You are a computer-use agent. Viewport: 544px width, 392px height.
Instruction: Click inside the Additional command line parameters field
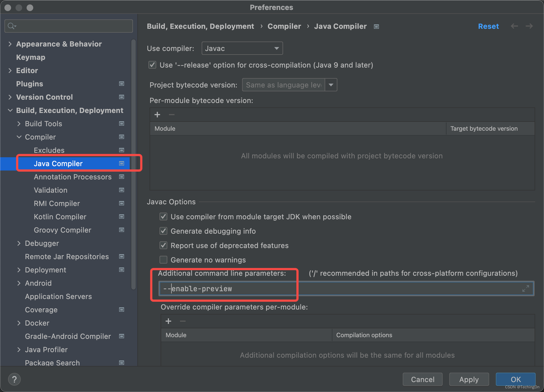(x=277, y=288)
